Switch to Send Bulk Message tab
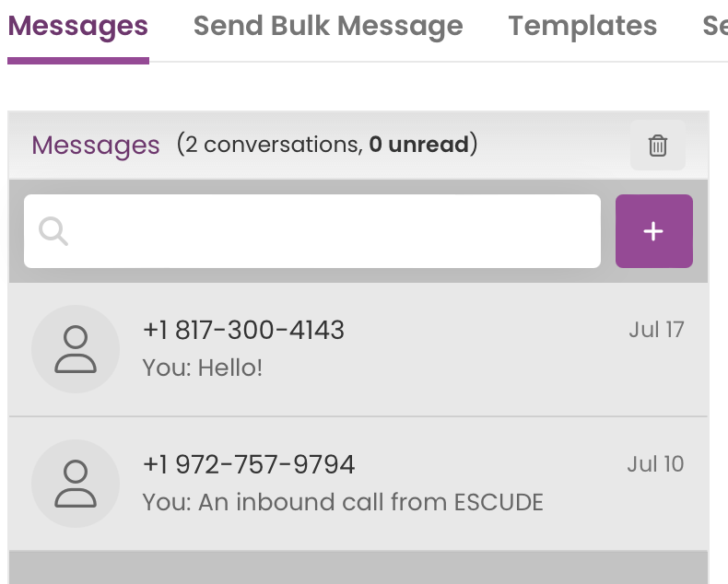The width and height of the screenshot is (728, 584). [x=328, y=26]
